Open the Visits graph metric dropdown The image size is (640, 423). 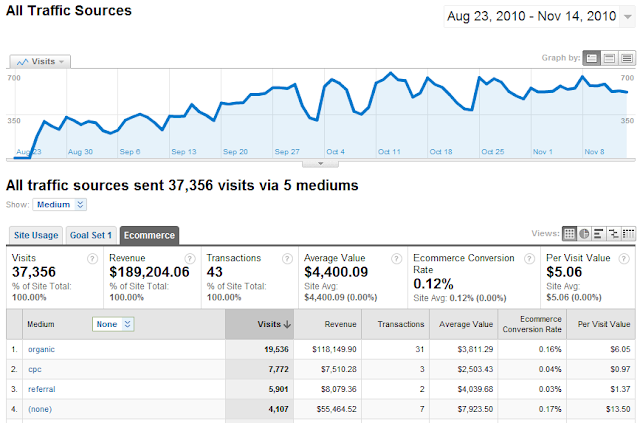[40, 62]
